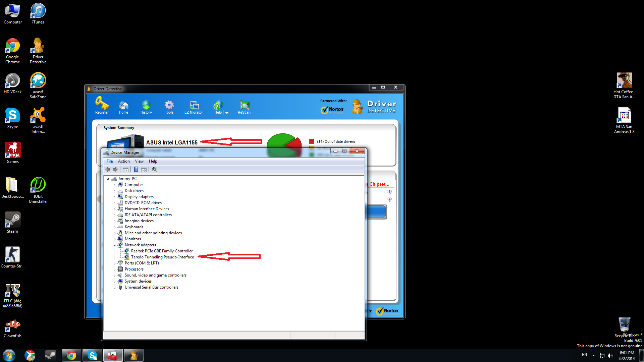Expand the Display adapters node
The height and width of the screenshot is (362, 644).
(114, 197)
